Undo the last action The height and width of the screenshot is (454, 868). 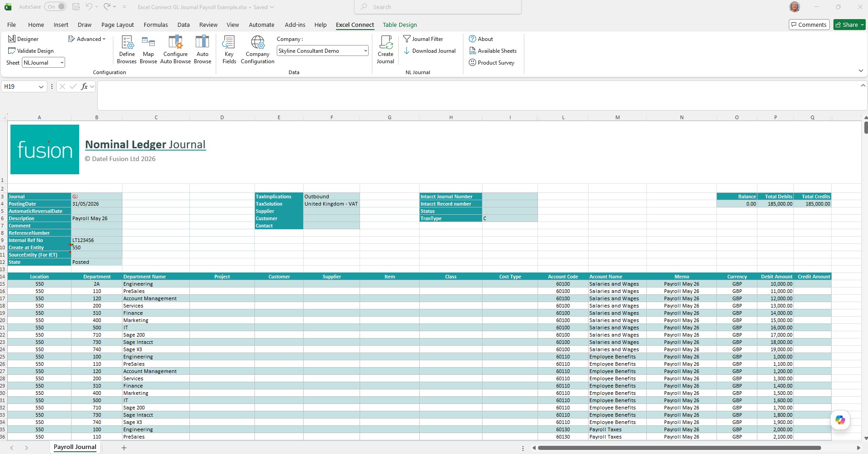[89, 7]
